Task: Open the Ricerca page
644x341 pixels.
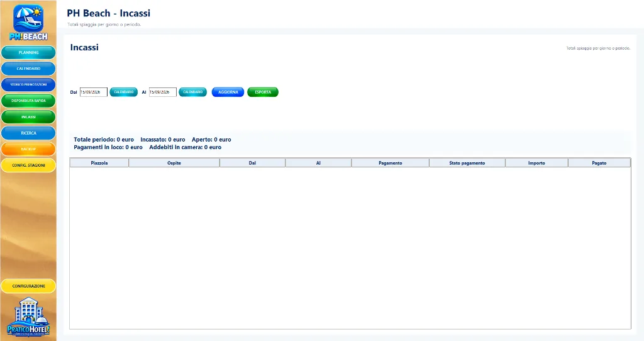Action: click(x=28, y=133)
